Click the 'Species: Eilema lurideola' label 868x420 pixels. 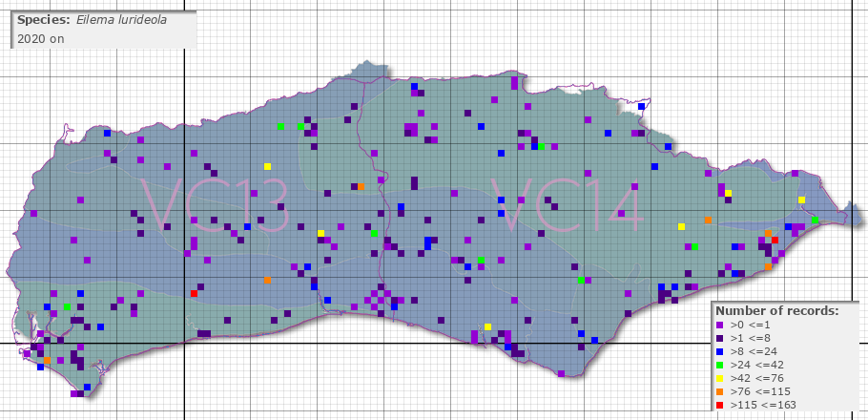click(x=92, y=20)
